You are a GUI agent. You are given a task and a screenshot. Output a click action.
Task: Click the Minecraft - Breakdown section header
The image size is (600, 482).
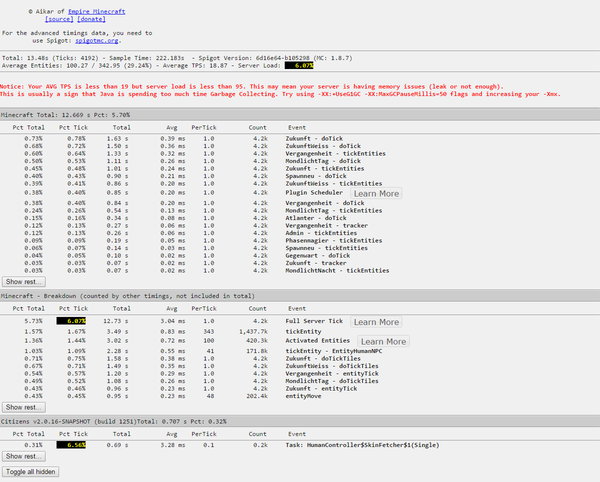tap(300, 296)
